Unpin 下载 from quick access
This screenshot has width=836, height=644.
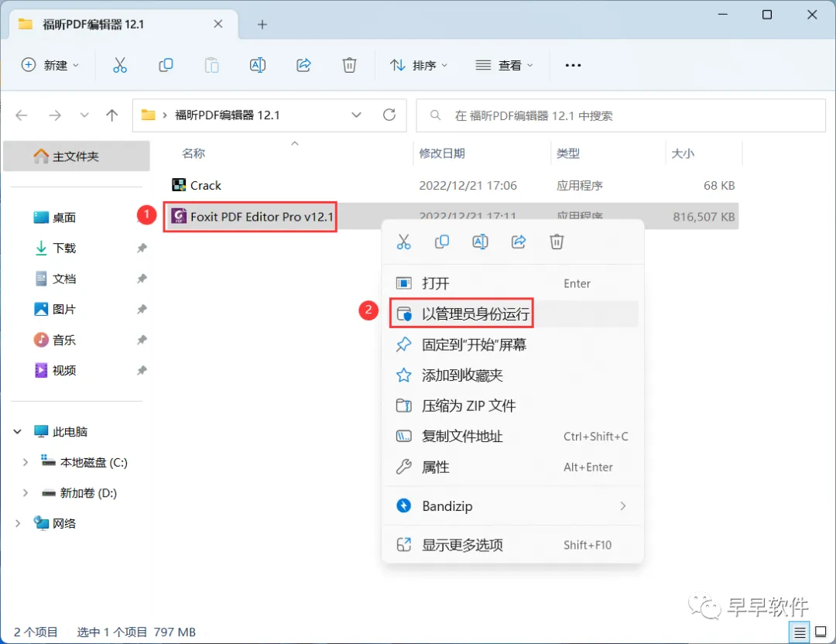point(142,248)
